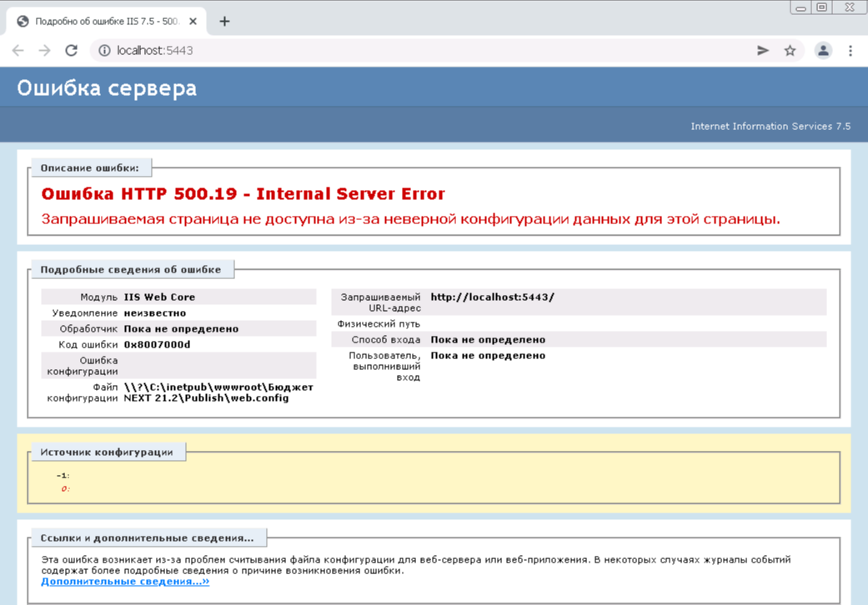Click the 'Подробные сведения об ошибке' section label
Screen dimensions: 868x605
(131, 269)
